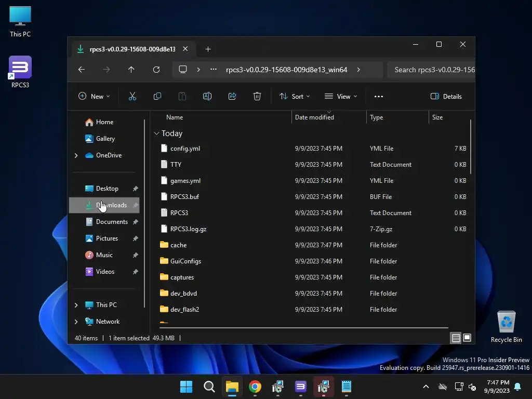Close the rpcs3 Explorer tab
This screenshot has height=399, width=532.
point(185,49)
